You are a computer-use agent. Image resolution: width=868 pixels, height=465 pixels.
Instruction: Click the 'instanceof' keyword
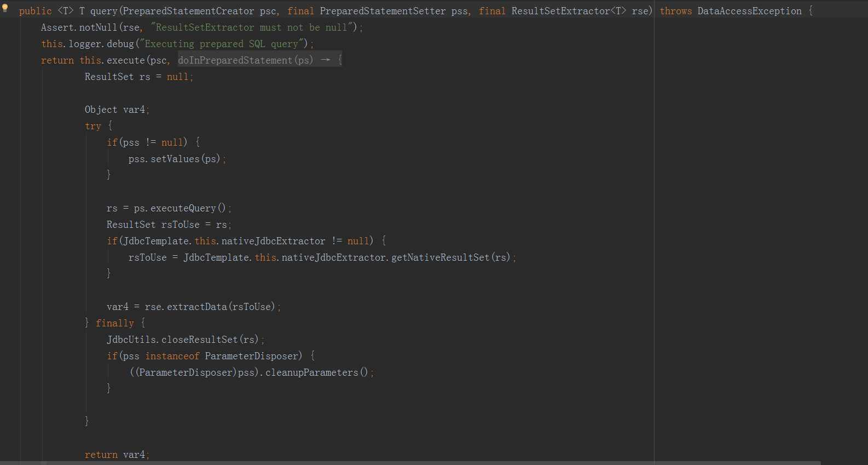(172, 356)
